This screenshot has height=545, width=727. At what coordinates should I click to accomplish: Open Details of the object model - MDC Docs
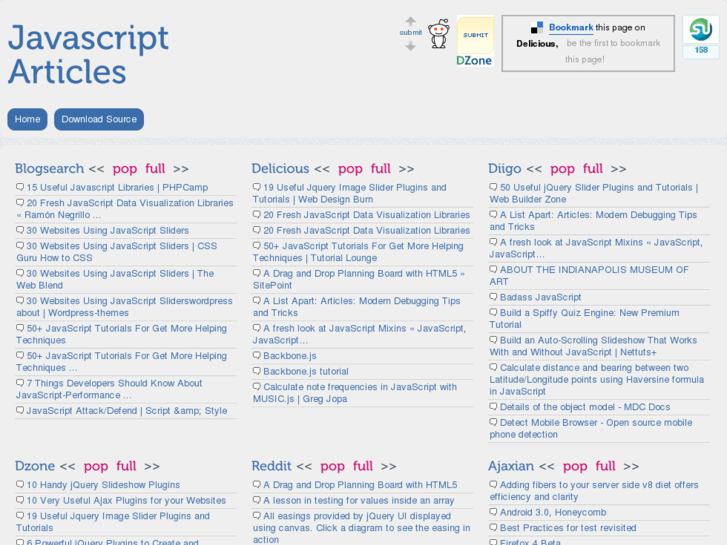[x=585, y=407]
